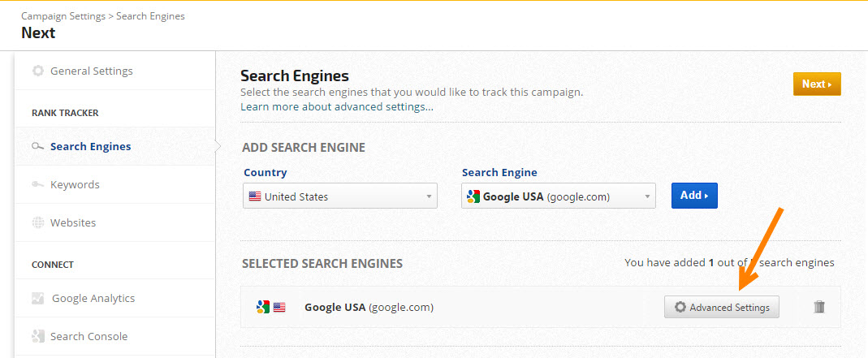Click the General Settings gear icon
Viewport: 868px width, 358px height.
pos(37,71)
